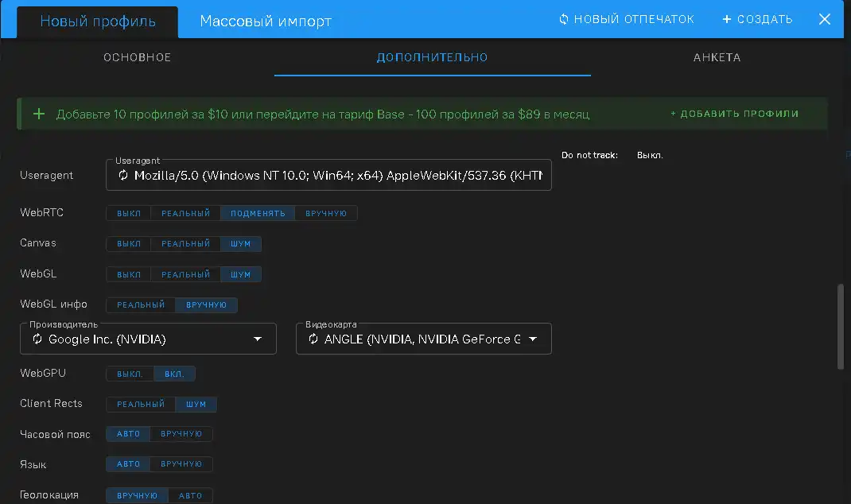Image resolution: width=851 pixels, height=504 pixels.
Task: Set Client Rects to РЕАЛЬНЫЙ
Action: click(141, 404)
